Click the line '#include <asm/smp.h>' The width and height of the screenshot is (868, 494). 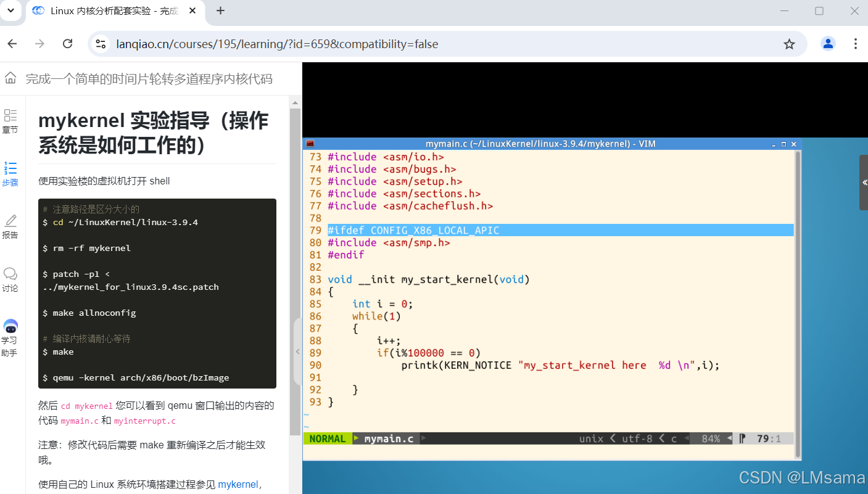click(x=389, y=242)
